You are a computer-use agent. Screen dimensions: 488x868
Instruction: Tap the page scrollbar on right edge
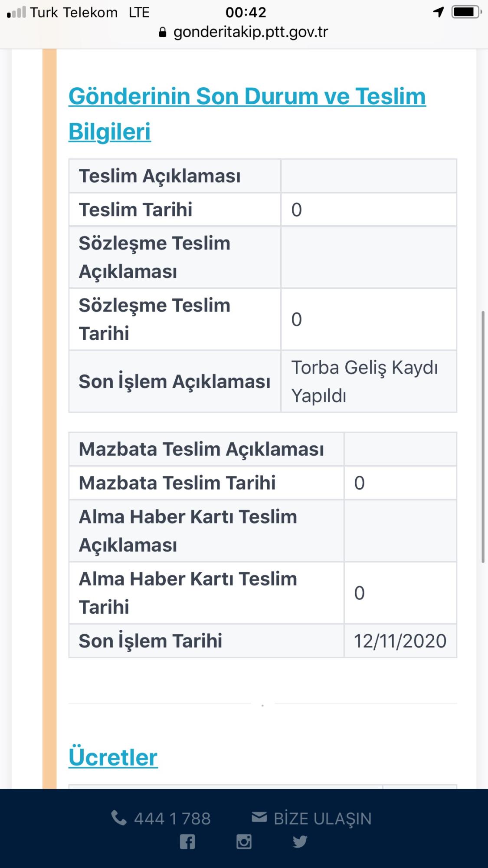tap(483, 436)
